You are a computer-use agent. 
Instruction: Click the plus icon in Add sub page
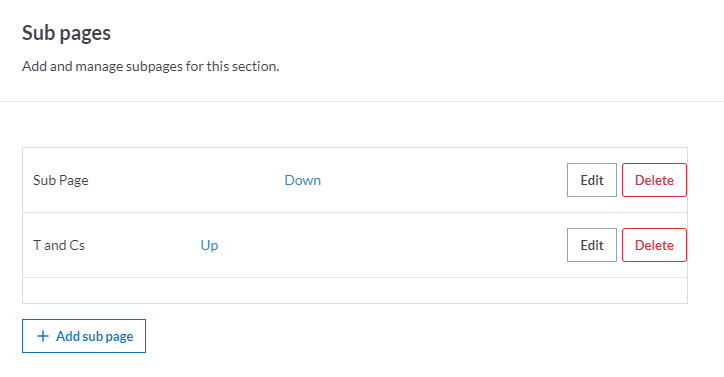[42, 336]
